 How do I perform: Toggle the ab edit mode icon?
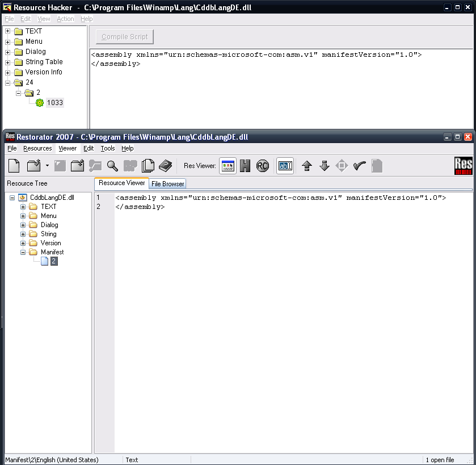tap(285, 166)
